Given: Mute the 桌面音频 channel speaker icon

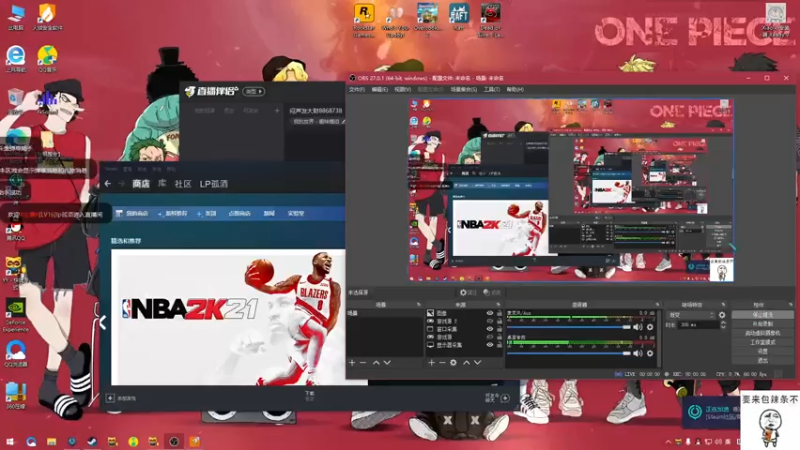Looking at the screenshot, I should (638, 353).
